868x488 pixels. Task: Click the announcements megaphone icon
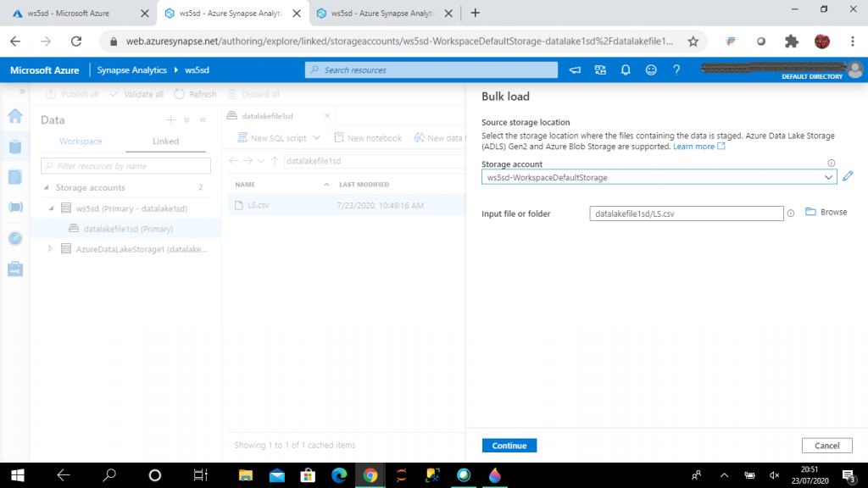[575, 69]
